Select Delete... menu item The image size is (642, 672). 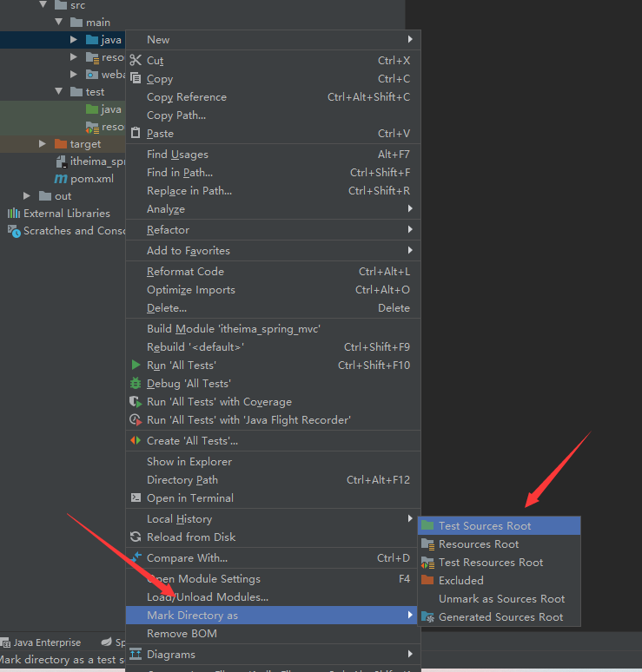(x=273, y=307)
